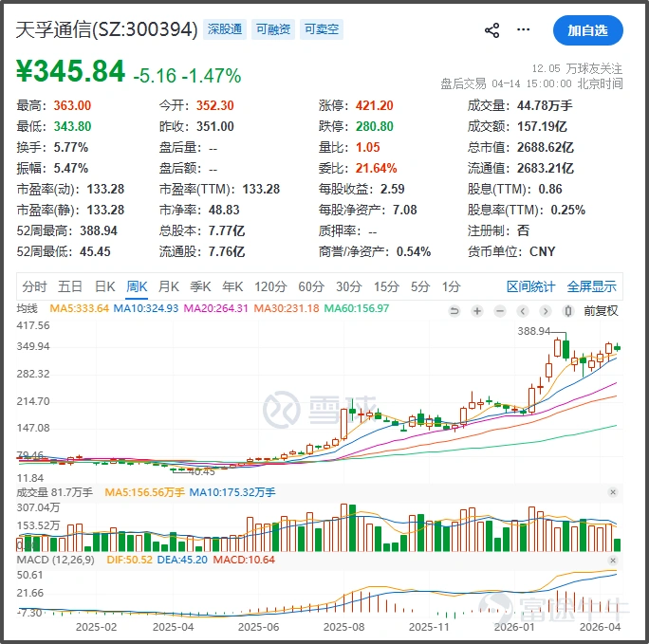Switch to the 月K chart tab

coord(169,286)
